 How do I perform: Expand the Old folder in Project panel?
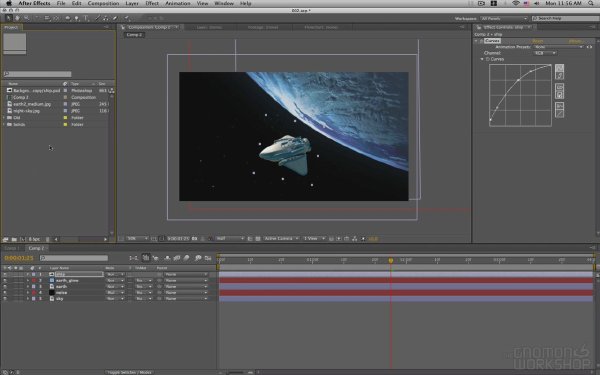(4, 117)
